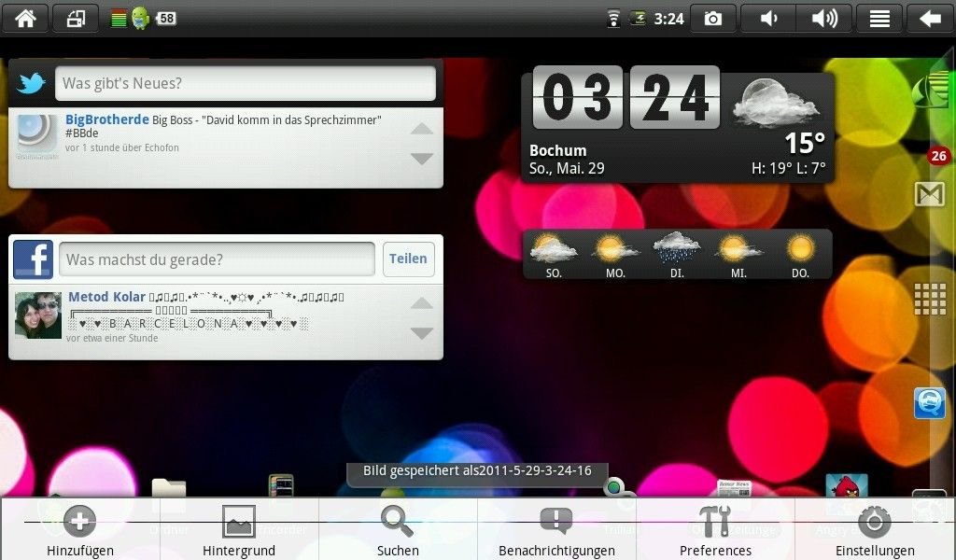Open Einstellungen from the bottom menu

[875, 529]
